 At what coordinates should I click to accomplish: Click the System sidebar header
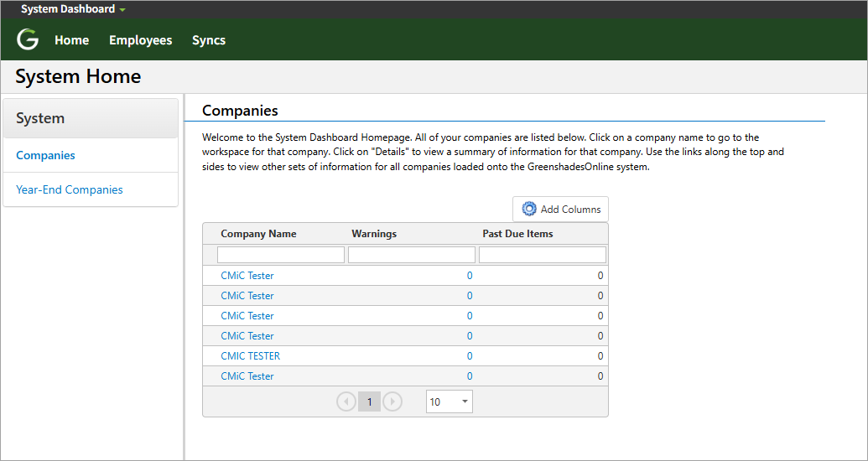point(91,118)
